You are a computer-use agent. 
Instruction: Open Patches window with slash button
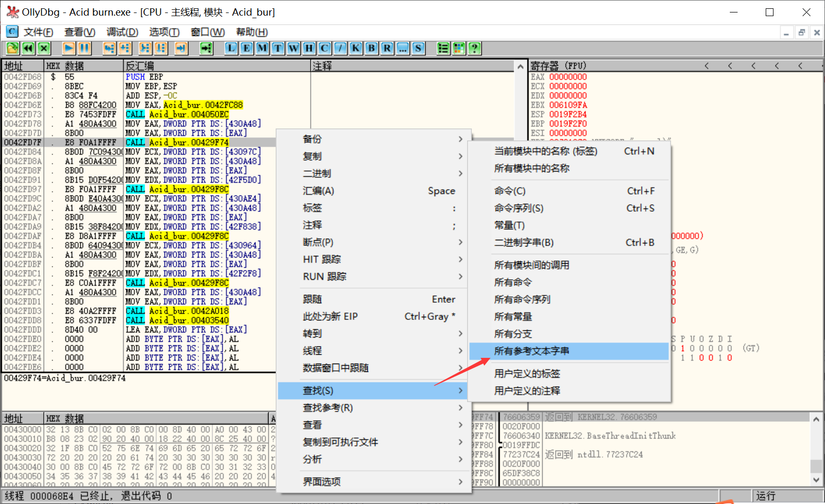pyautogui.click(x=340, y=48)
